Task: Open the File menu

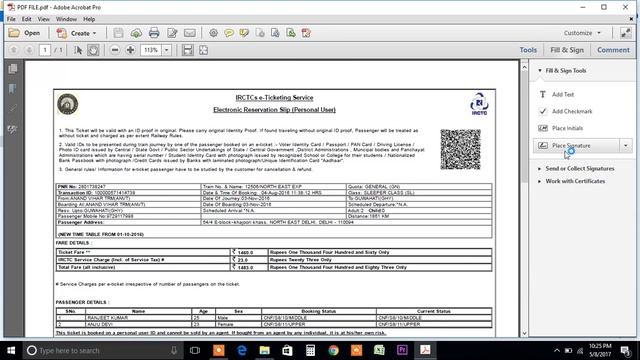Action: [11, 19]
